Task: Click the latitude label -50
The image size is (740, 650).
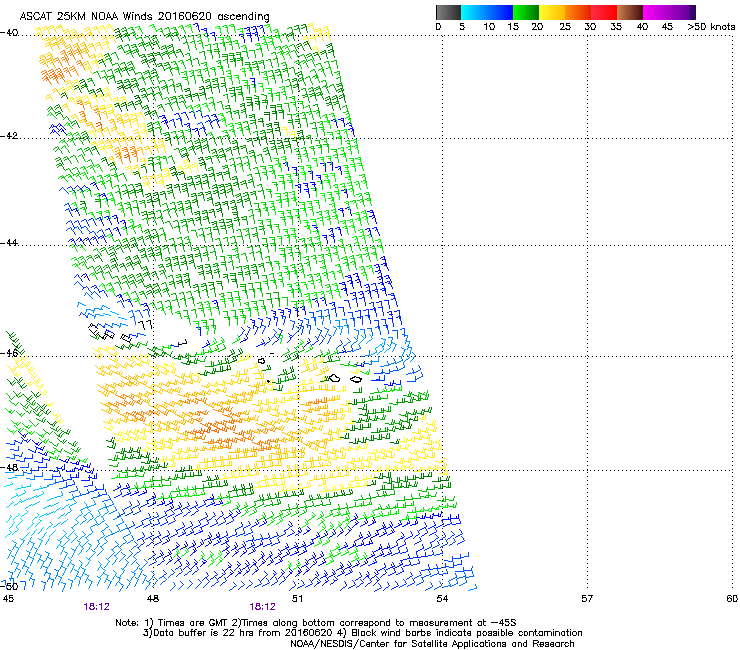Action: (9, 586)
